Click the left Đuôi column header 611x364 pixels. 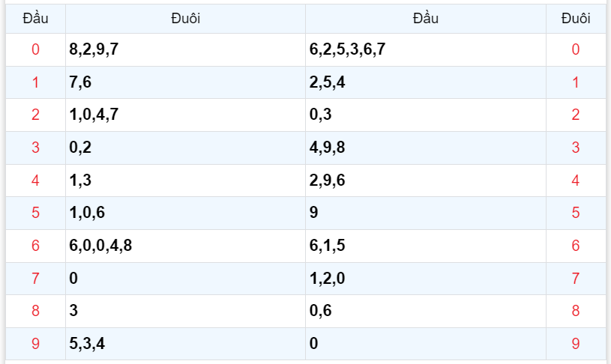tap(185, 18)
